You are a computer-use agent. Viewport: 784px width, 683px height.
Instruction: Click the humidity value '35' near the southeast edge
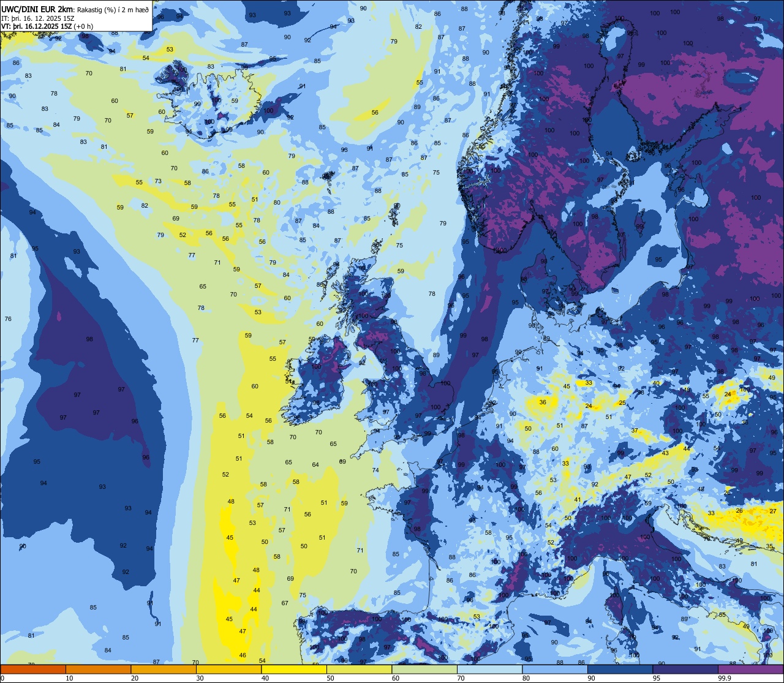769,546
